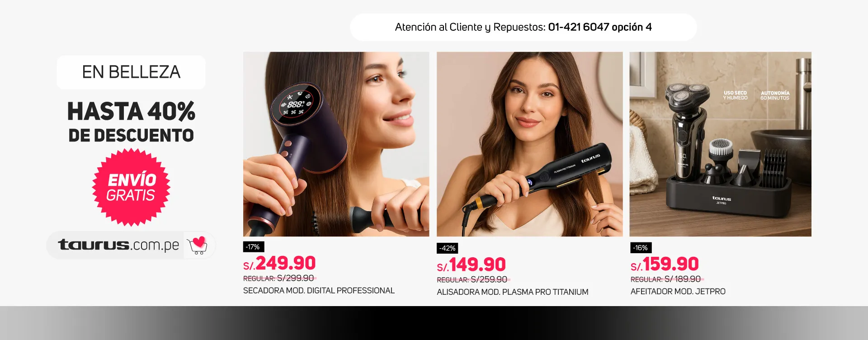This screenshot has height=340, width=868.
Task: Click the EN BELLEZA label button
Action: coord(131,72)
